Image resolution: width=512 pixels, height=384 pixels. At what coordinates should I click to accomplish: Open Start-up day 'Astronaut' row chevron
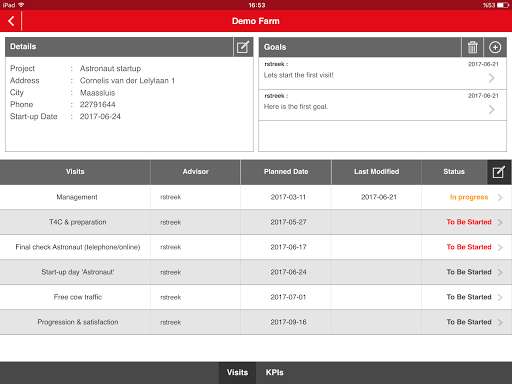tap(500, 272)
